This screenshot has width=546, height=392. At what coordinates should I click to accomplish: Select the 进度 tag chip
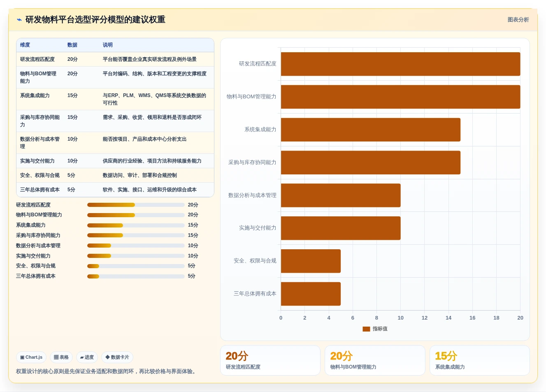(87, 357)
